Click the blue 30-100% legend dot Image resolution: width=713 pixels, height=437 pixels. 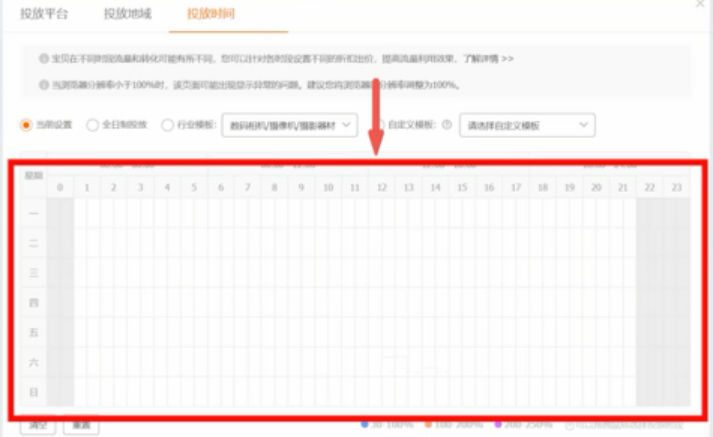(x=364, y=425)
